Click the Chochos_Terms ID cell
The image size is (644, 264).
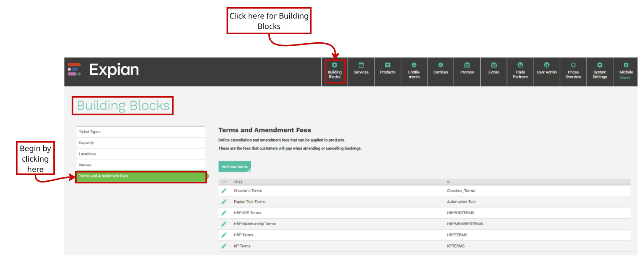tap(461, 191)
